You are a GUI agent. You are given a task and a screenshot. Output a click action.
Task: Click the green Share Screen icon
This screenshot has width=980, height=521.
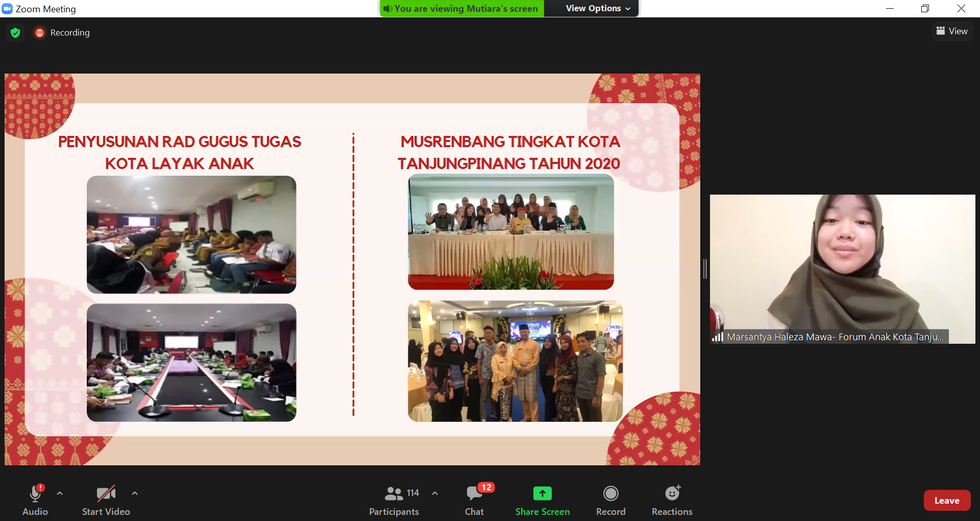point(542,493)
